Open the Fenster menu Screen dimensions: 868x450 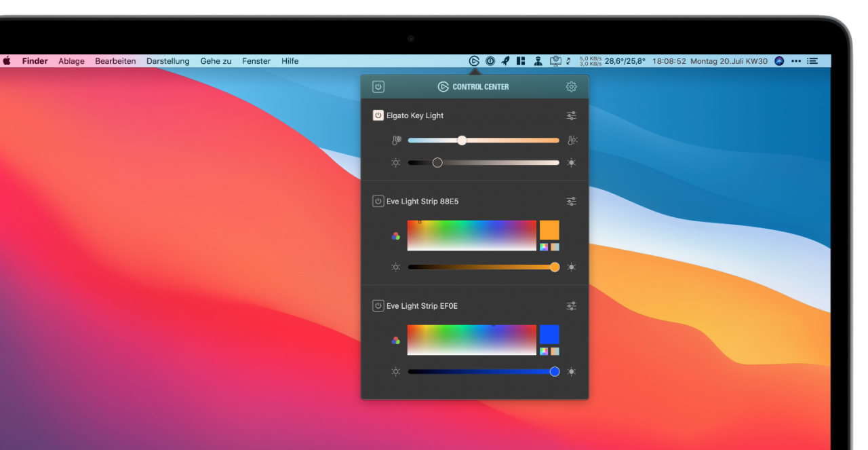[x=256, y=61]
